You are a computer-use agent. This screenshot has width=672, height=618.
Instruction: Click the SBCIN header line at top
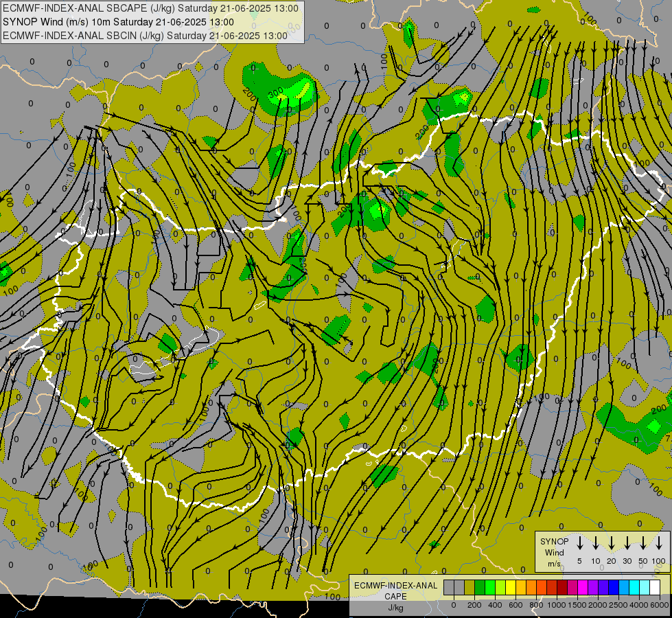coord(145,36)
